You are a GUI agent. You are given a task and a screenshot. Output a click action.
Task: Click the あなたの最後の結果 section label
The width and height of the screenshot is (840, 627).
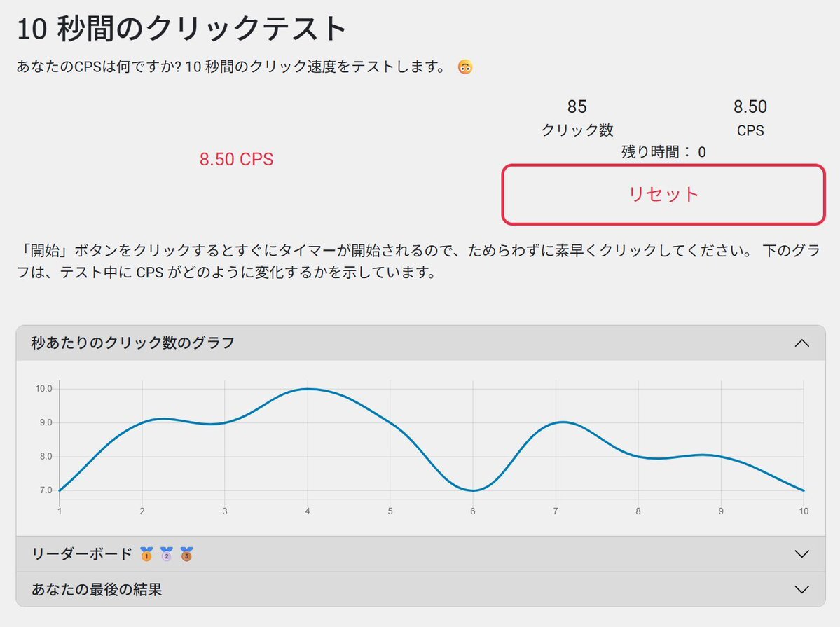point(97,589)
